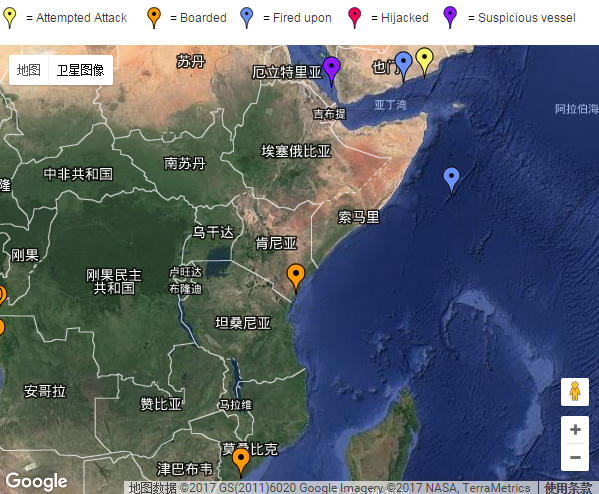Open the 使用条款 terms link
Image resolution: width=599 pixels, height=494 pixels.
568,488
